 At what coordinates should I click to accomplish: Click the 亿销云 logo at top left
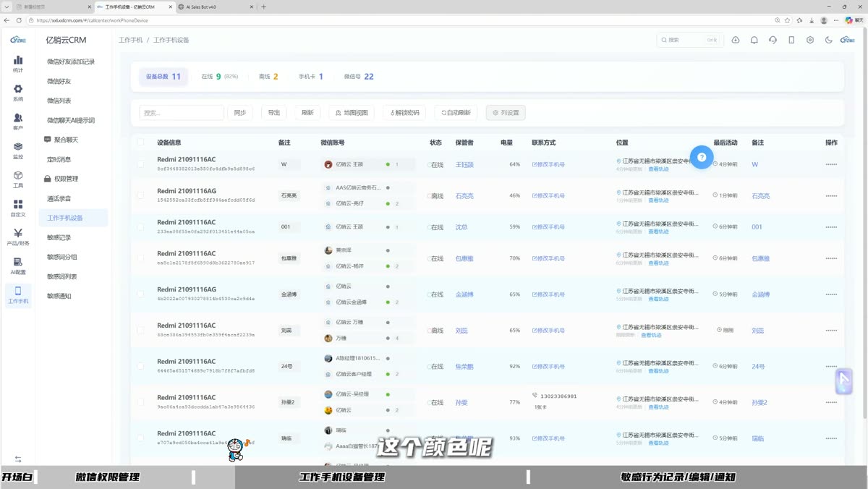(x=18, y=40)
